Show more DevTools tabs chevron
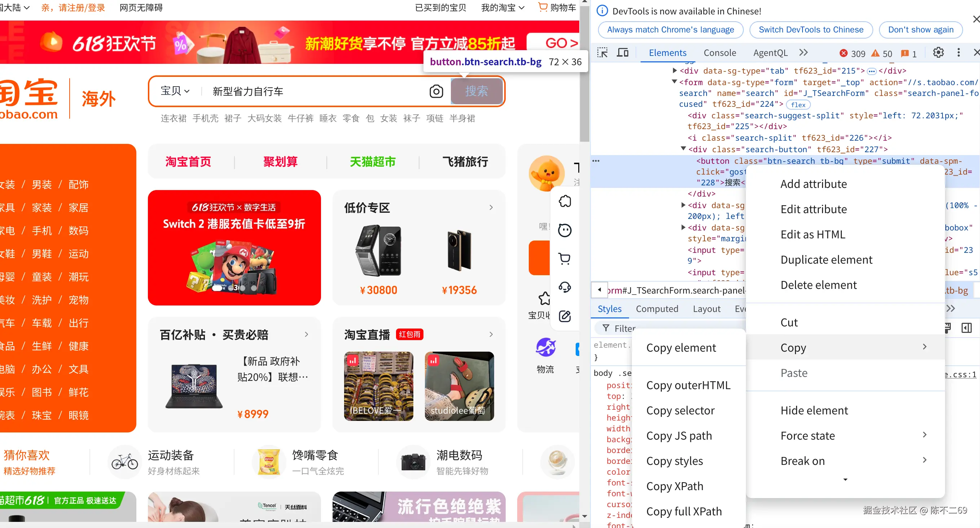 804,53
